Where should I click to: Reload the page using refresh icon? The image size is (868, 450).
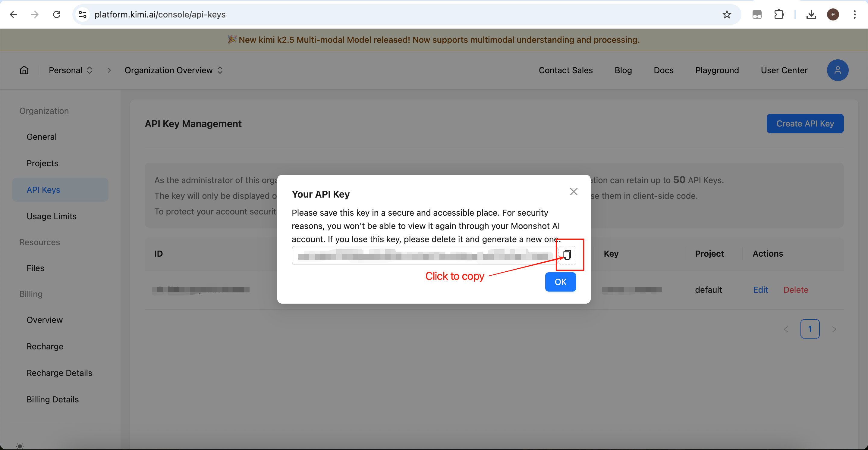point(57,14)
